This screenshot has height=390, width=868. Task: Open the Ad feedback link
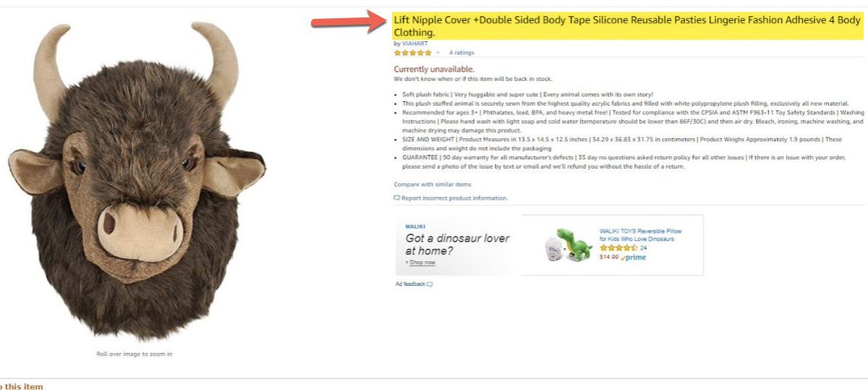[x=410, y=284]
